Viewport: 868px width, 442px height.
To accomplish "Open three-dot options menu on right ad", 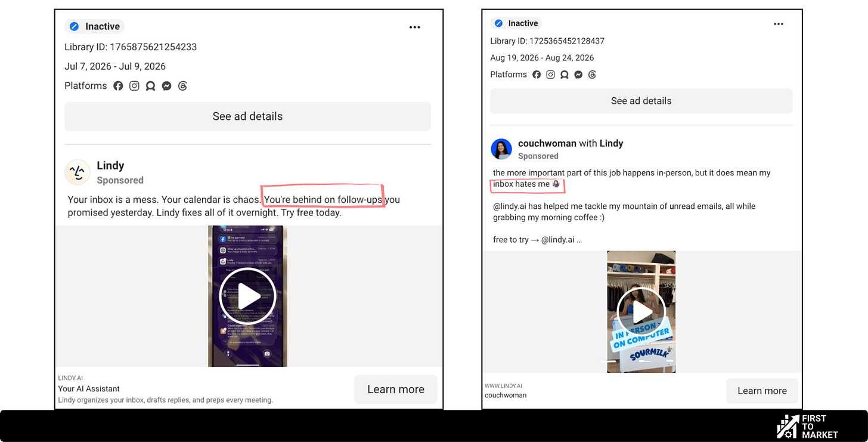I will coord(779,24).
